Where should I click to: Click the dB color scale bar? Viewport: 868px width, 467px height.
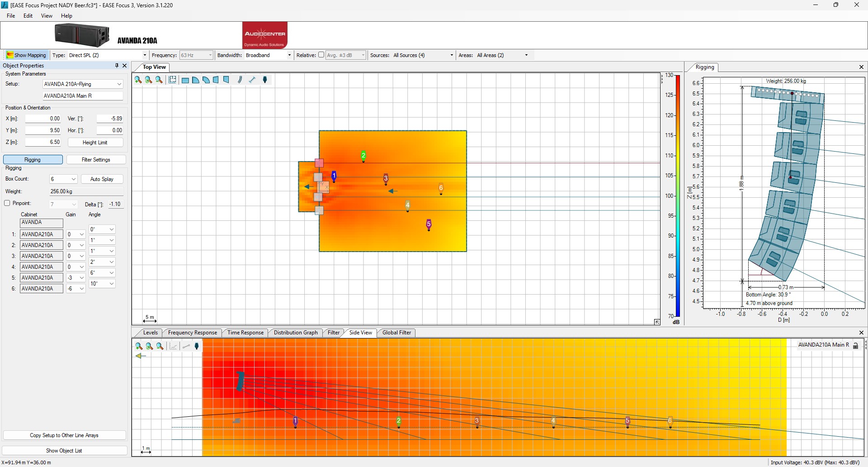coord(678,196)
